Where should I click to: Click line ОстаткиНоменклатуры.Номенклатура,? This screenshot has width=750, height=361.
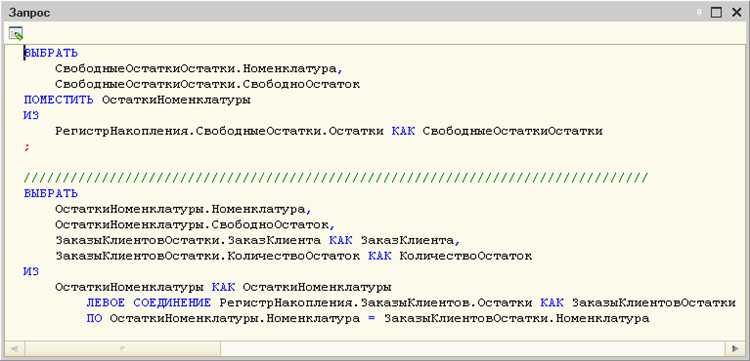(183, 209)
